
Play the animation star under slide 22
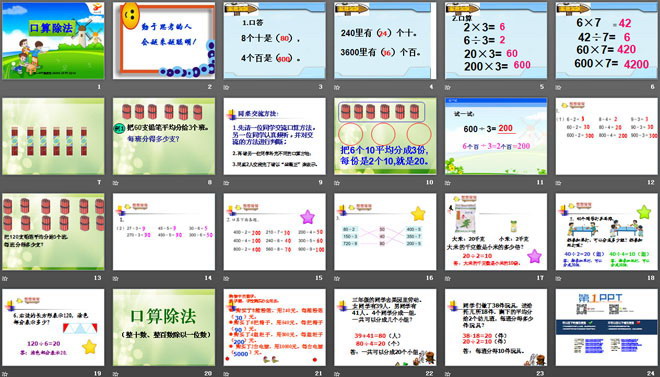tap(337, 374)
